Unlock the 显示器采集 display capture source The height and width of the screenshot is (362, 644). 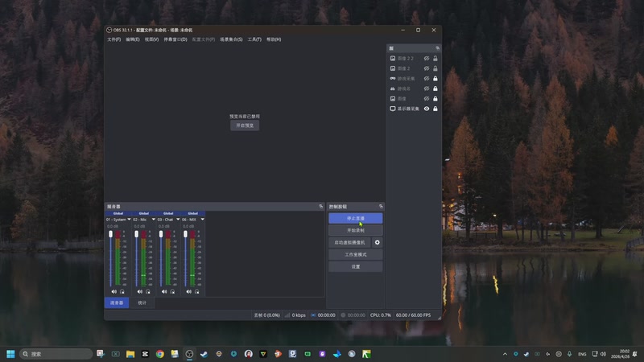436,109
